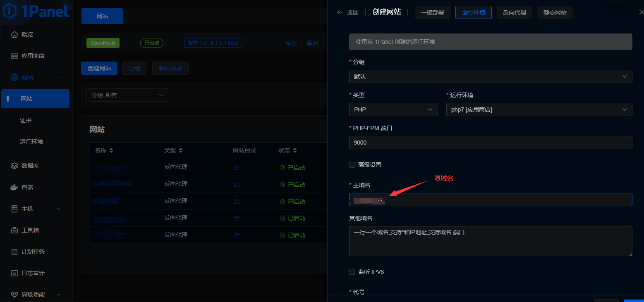Click the 其他域名 text area
The image size is (644, 302).
pyautogui.click(x=491, y=241)
